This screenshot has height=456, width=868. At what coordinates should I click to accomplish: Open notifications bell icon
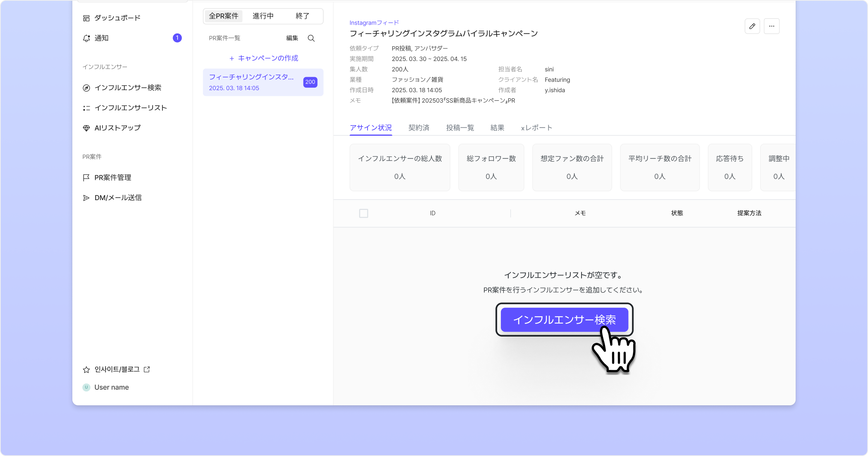pyautogui.click(x=86, y=38)
